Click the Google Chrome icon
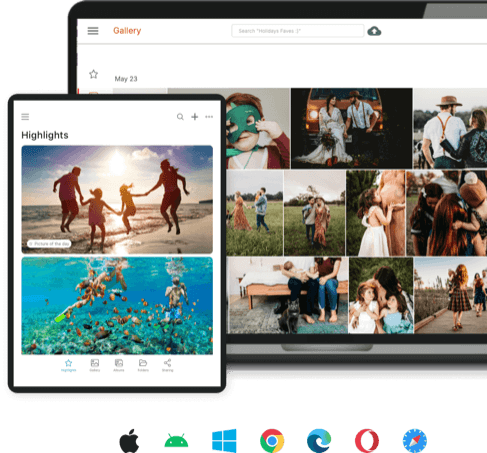 272,441
